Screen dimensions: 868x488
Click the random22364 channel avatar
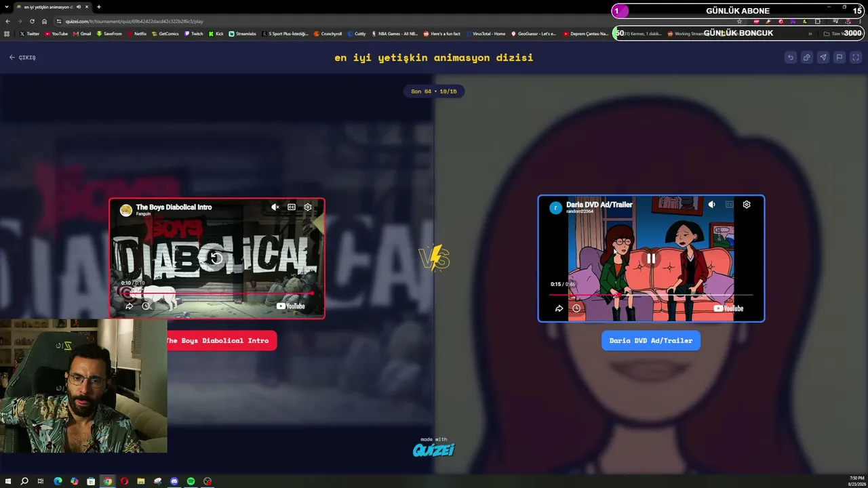coord(555,207)
